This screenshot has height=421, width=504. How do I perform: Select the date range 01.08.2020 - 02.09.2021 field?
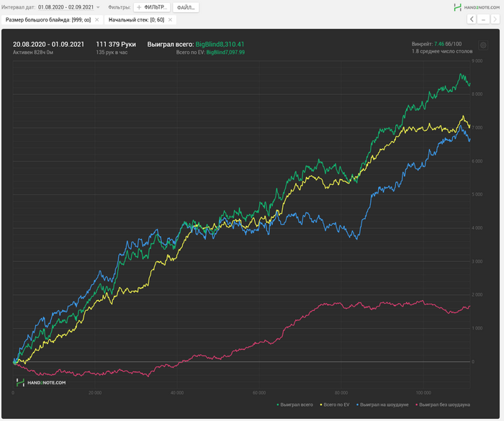coord(66,7)
